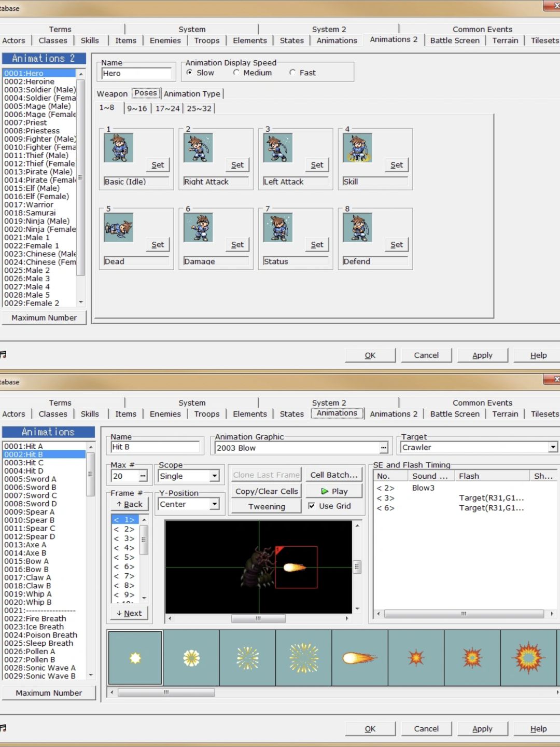Image resolution: width=560 pixels, height=747 pixels.
Task: Click the Basic (Idle) pose sprite
Action: tap(119, 148)
